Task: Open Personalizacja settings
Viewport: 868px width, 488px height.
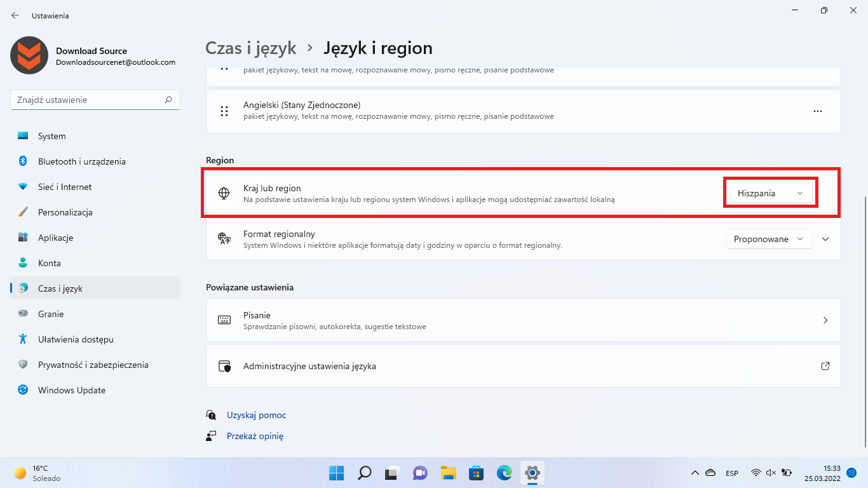Action: pyautogui.click(x=95, y=212)
